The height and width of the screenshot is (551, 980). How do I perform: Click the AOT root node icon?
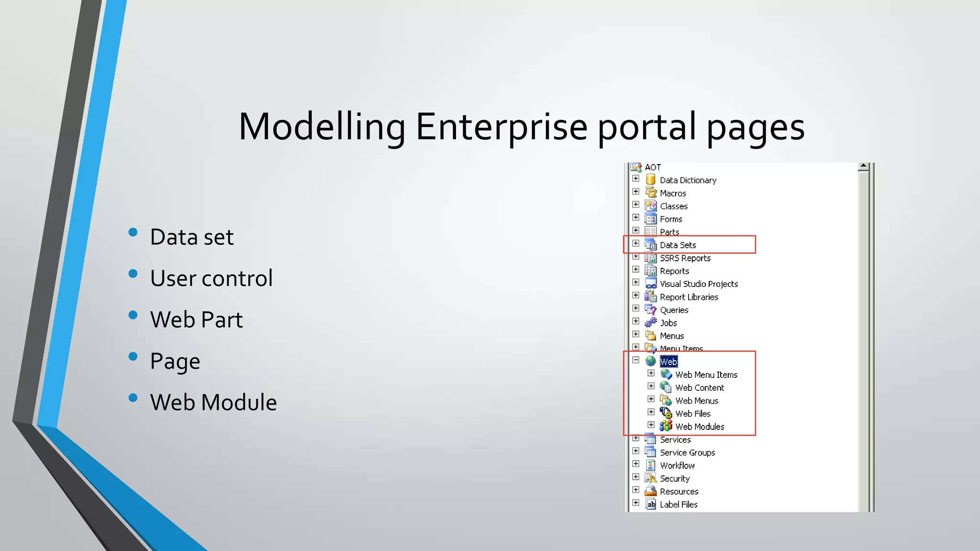point(636,167)
